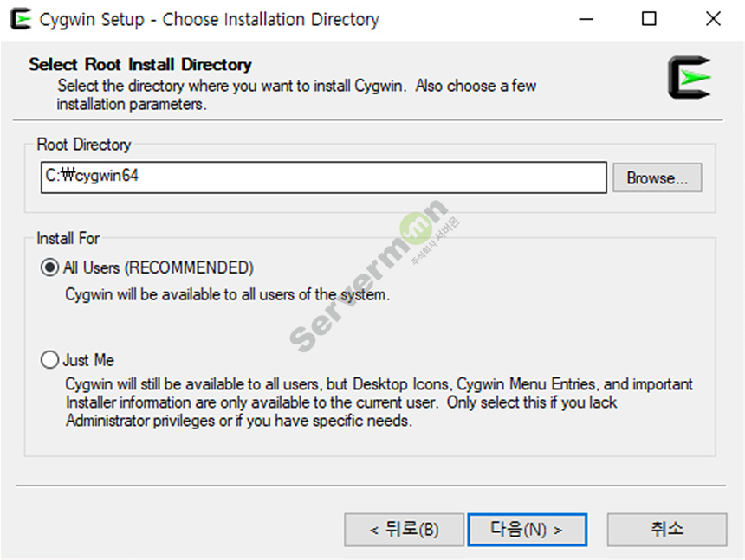
Task: Cancel setup with the 취소 button
Action: pyautogui.click(x=667, y=530)
